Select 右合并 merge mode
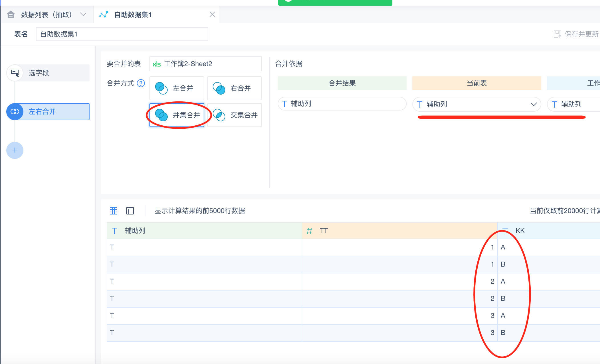The width and height of the screenshot is (600, 364). [x=234, y=88]
